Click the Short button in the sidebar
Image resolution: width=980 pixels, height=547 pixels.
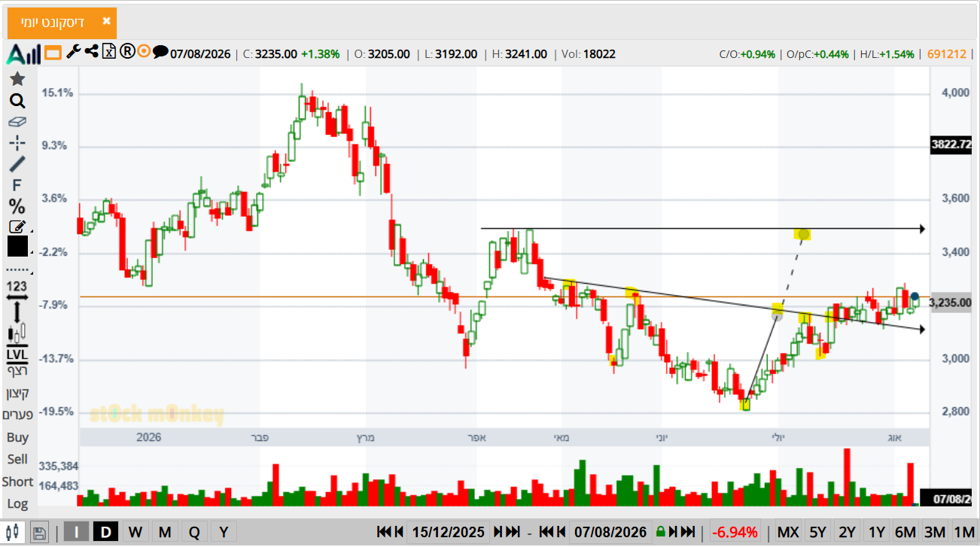click(x=17, y=482)
